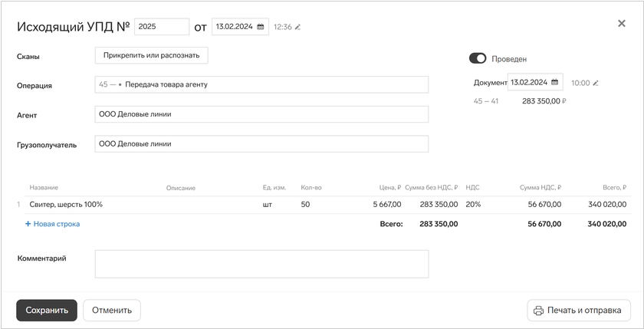
Task: Select the product name Свитер, шерсть 100%
Action: [x=66, y=205]
